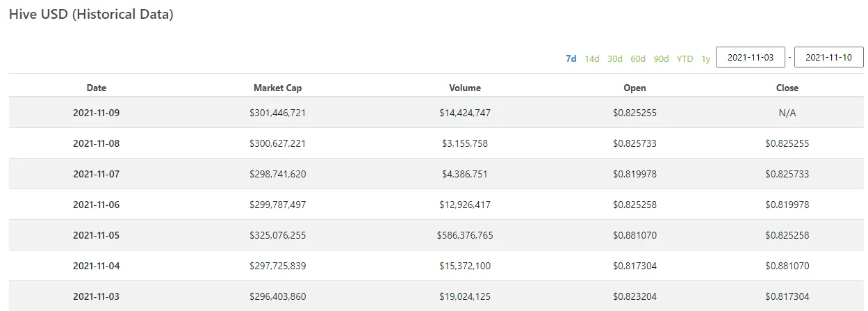Click market cap $298,741,620
The width and height of the screenshot is (868, 311).
click(277, 174)
